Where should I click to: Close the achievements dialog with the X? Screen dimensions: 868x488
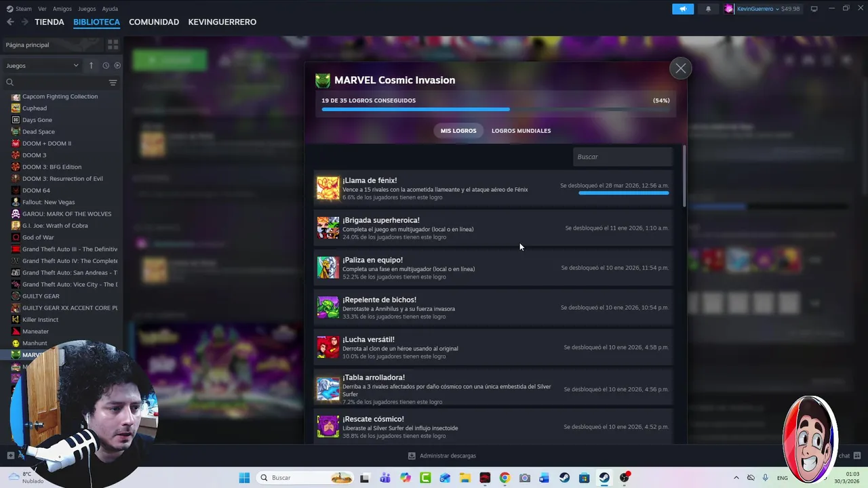(680, 68)
